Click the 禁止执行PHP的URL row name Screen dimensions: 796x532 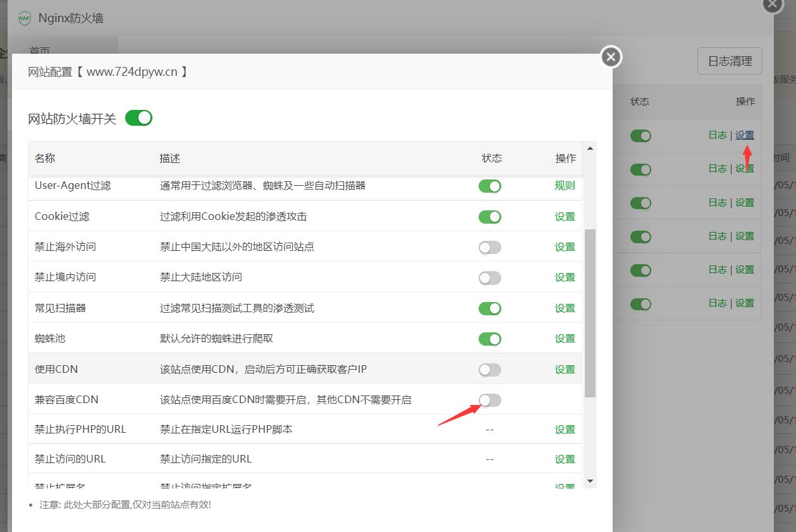coord(80,430)
